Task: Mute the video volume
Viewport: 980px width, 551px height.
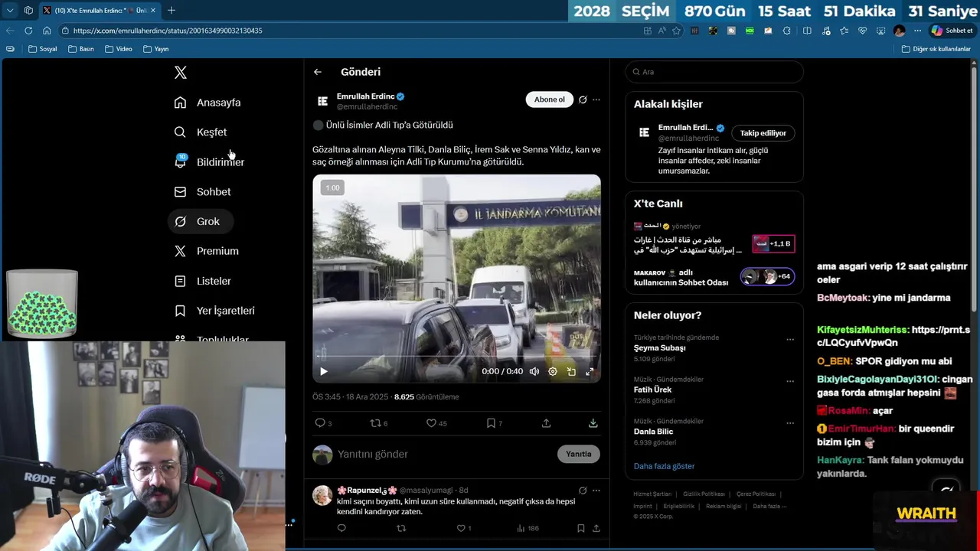Action: tap(534, 371)
